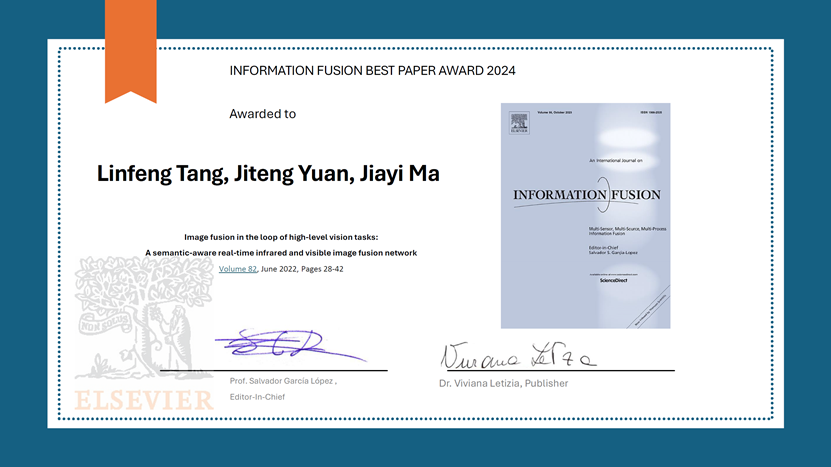Click the name Prof. Salvador García López
The image size is (831, 467).
point(282,382)
